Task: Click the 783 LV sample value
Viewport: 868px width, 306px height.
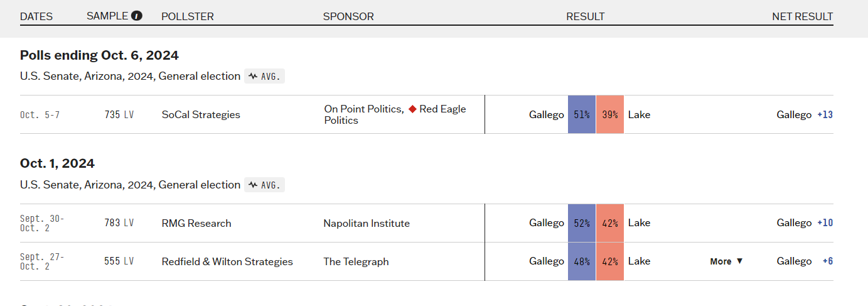Action: click(119, 223)
